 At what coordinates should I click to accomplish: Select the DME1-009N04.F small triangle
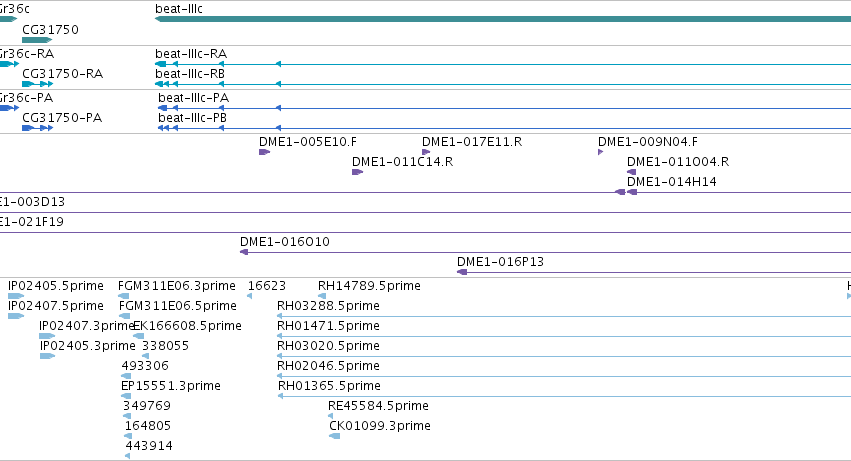tap(600, 152)
